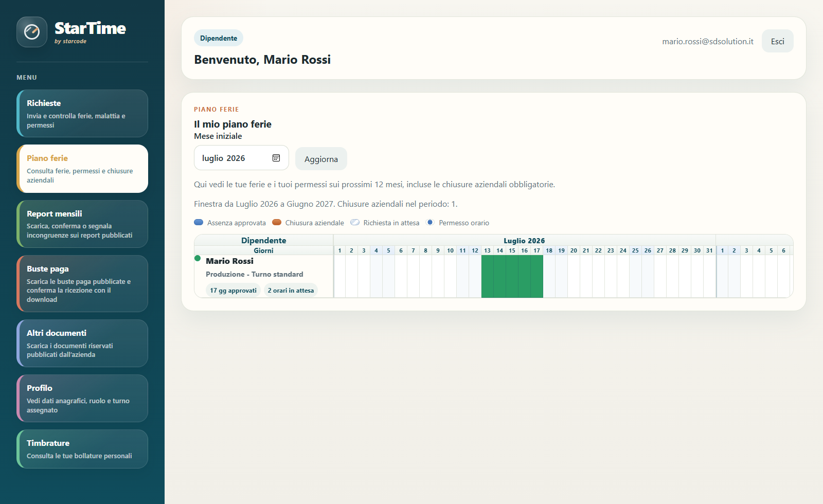Click the Dipendente role badge

219,38
